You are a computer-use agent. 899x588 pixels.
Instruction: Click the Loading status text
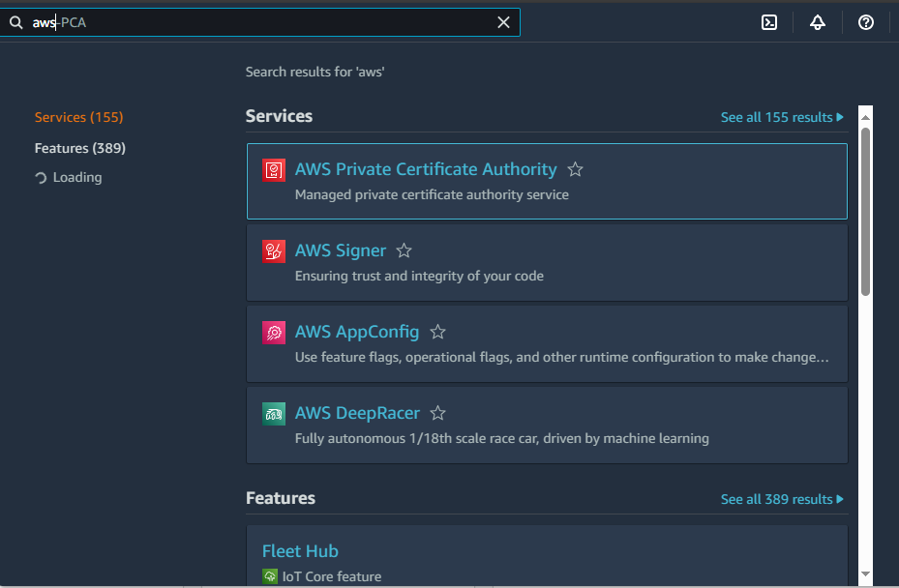[76, 178]
